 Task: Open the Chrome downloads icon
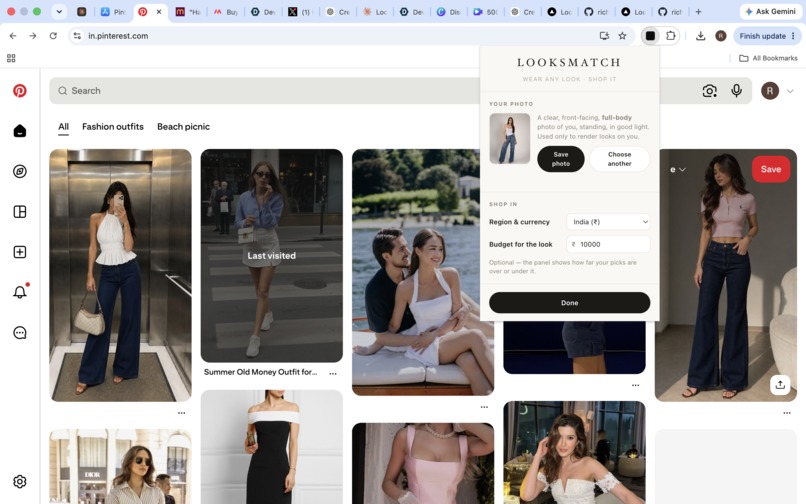(700, 35)
